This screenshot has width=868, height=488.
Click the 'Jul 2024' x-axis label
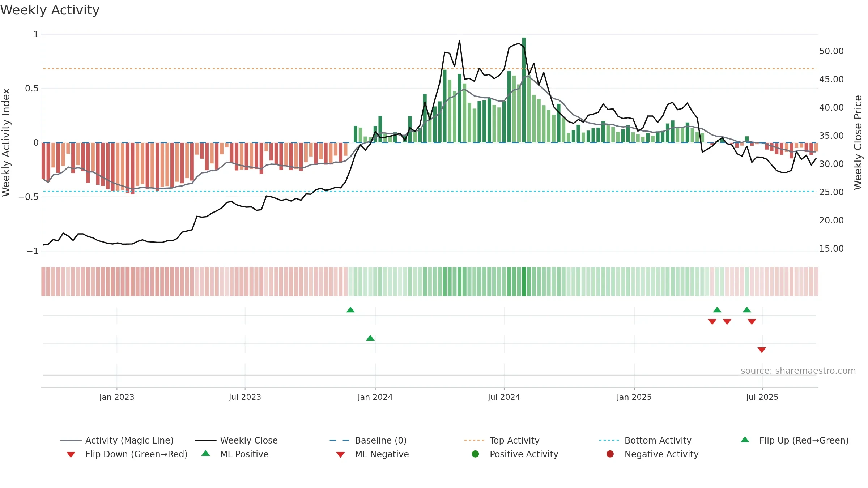(x=504, y=397)
